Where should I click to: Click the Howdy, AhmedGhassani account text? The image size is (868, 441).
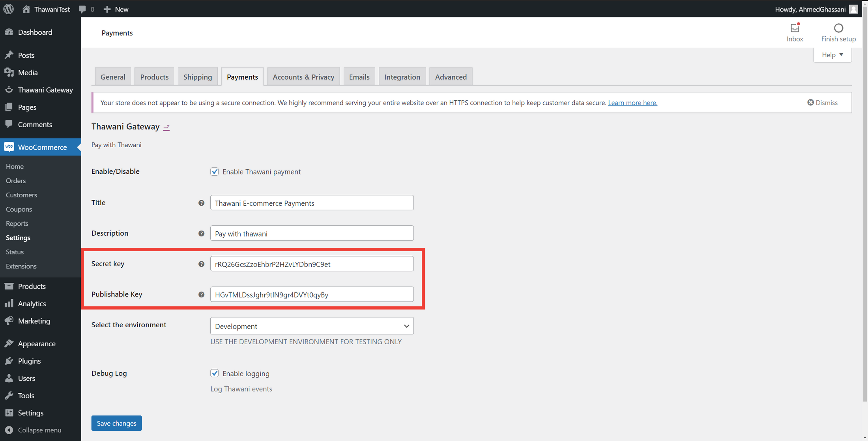[810, 9]
